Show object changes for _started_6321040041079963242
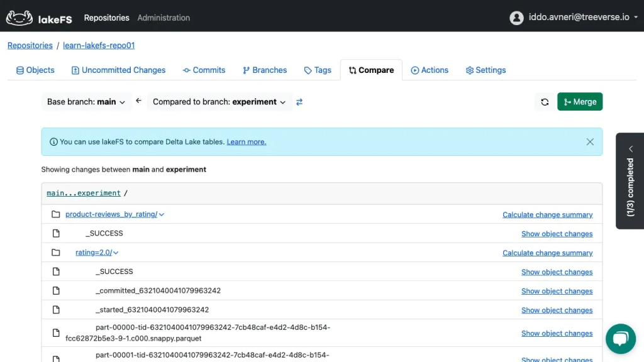 557,310
